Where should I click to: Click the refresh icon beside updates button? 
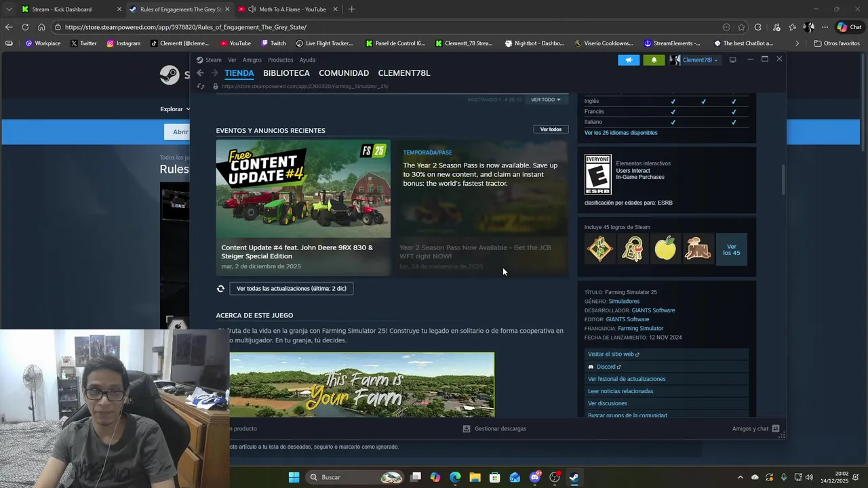click(220, 289)
